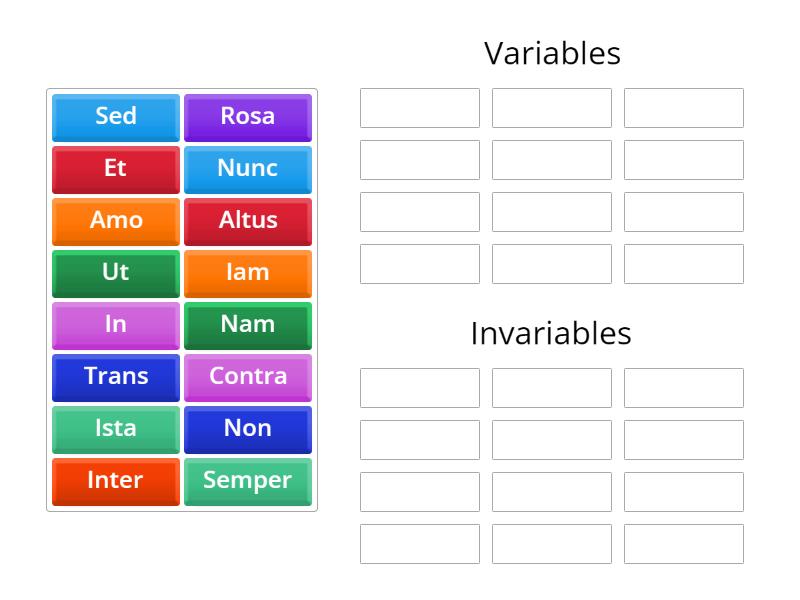800x600 pixels.
Task: Click the 'Nam' word tile
Action: (x=248, y=325)
